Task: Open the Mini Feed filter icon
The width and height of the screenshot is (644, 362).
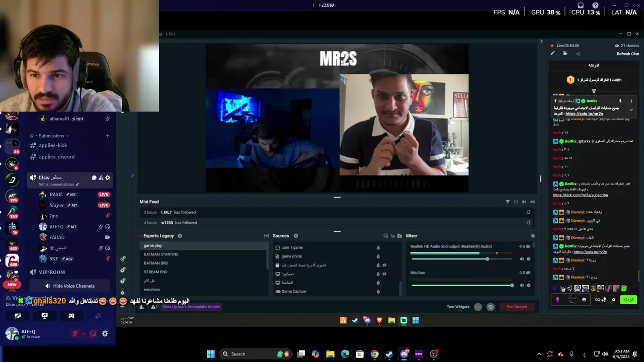Action: 507,202
